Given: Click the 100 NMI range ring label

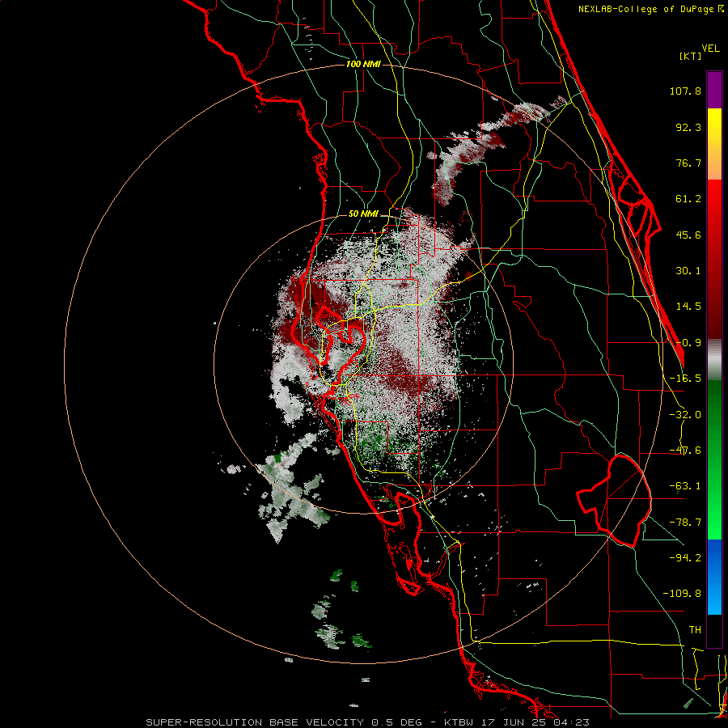Looking at the screenshot, I should pos(363,64).
